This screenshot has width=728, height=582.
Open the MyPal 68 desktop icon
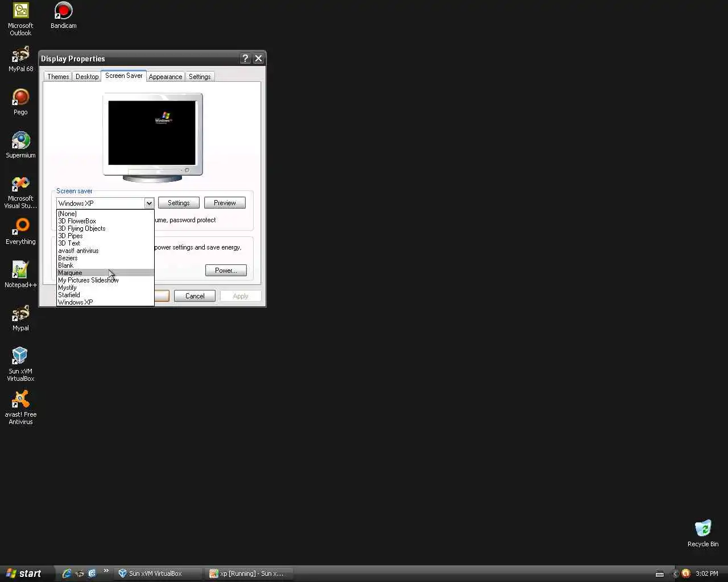(x=20, y=59)
